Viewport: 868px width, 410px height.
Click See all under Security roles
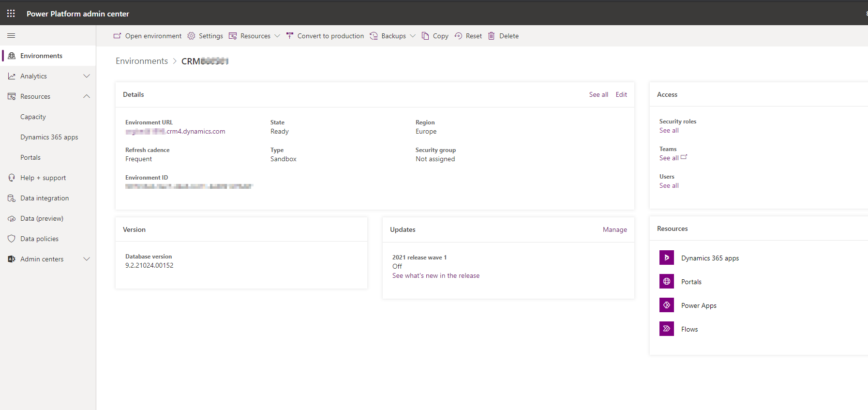point(669,130)
